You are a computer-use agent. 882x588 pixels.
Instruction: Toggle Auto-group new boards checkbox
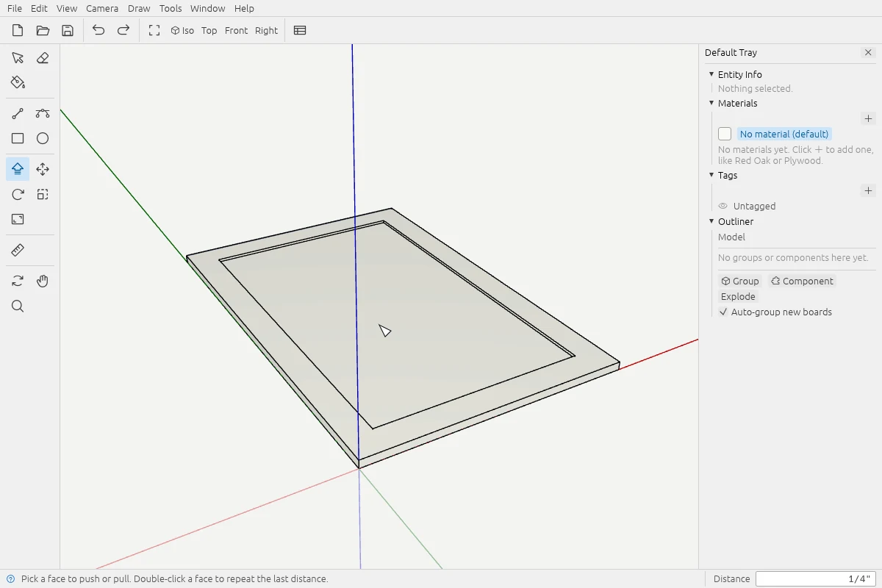(723, 312)
